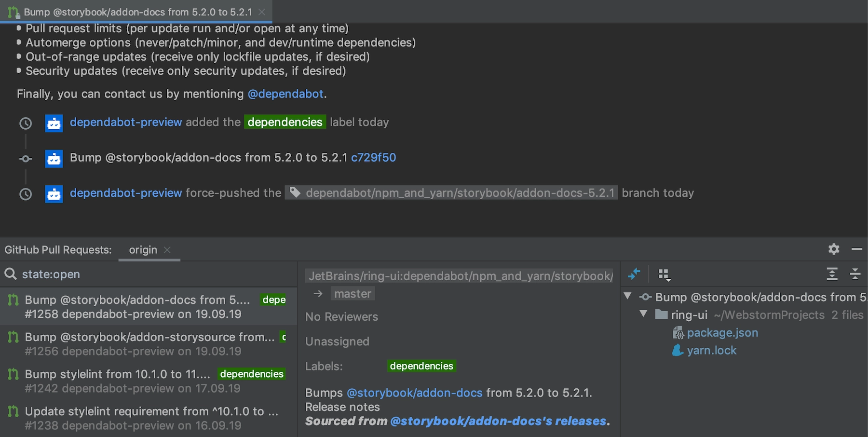Click the search magnifier icon

[11, 274]
